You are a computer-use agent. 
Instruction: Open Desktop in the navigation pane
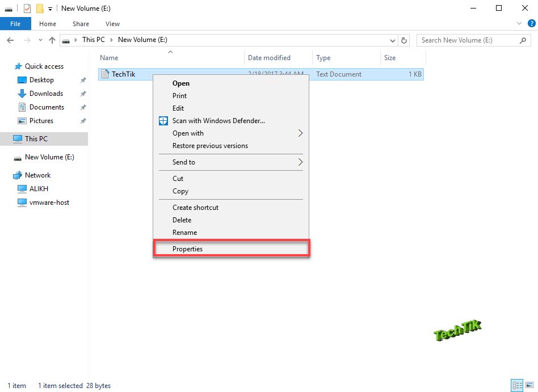(41, 80)
